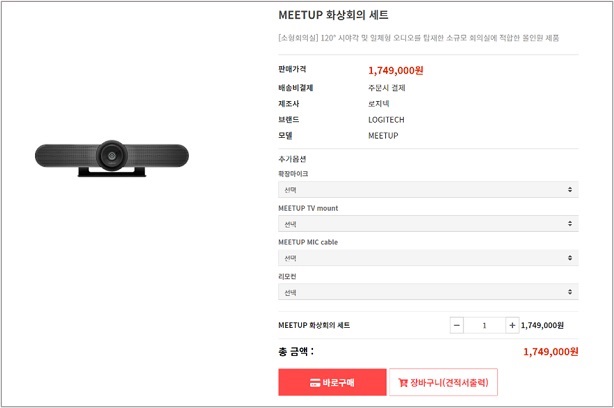Click the product description text line
Image resolution: width=614 pixels, height=408 pixels.
coord(418,38)
